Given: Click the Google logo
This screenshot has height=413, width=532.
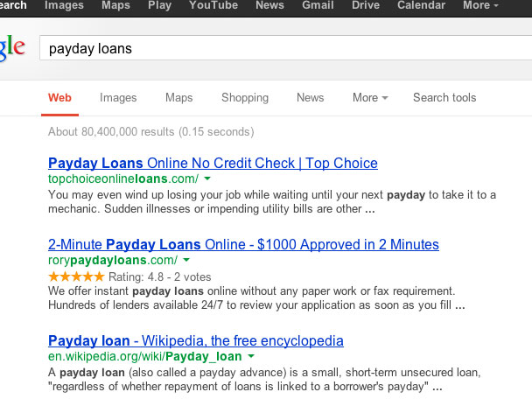Looking at the screenshot, I should tap(12, 48).
